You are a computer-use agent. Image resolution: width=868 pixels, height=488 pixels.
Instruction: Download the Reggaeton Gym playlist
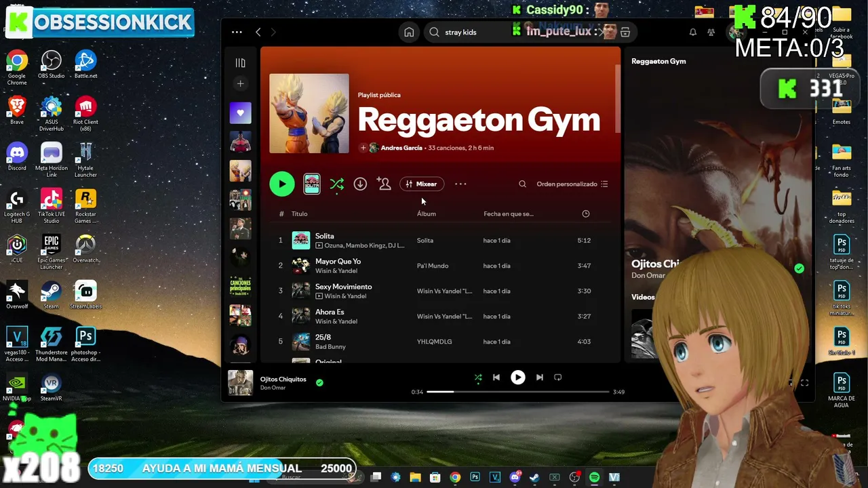(x=360, y=184)
